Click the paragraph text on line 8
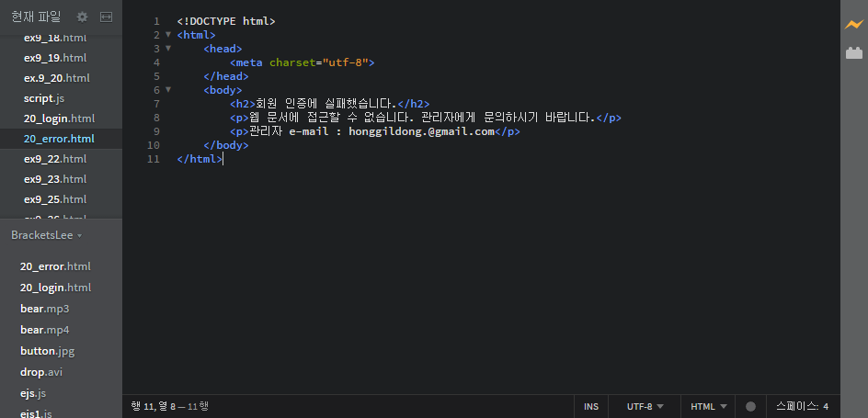The width and height of the screenshot is (868, 418). [x=422, y=118]
